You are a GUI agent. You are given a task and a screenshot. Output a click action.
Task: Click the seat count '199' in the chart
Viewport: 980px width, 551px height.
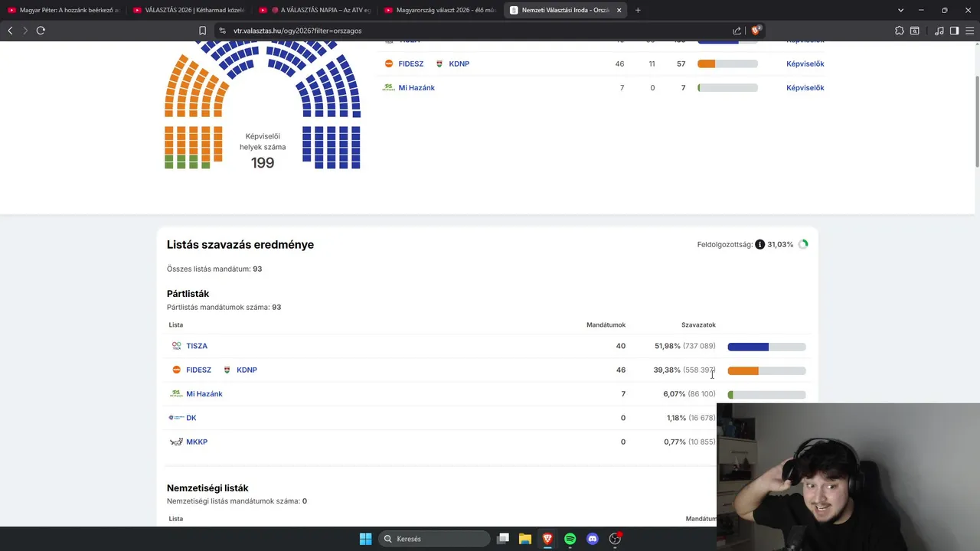pos(263,163)
